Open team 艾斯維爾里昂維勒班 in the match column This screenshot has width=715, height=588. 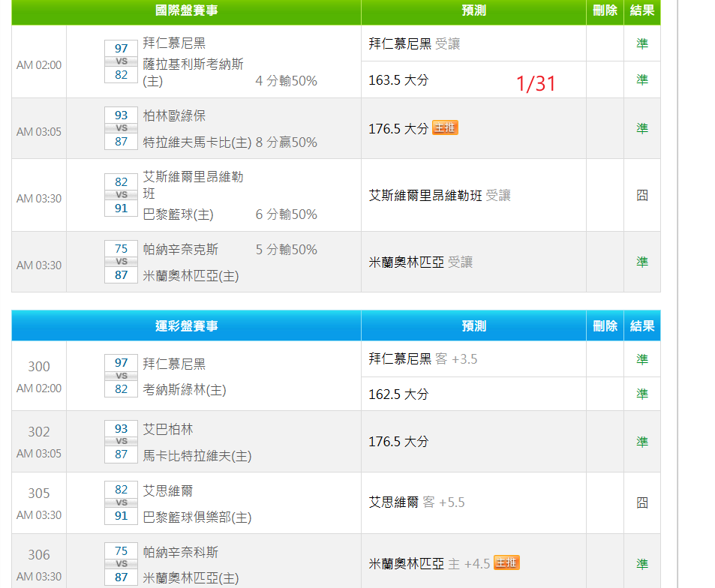tap(193, 185)
